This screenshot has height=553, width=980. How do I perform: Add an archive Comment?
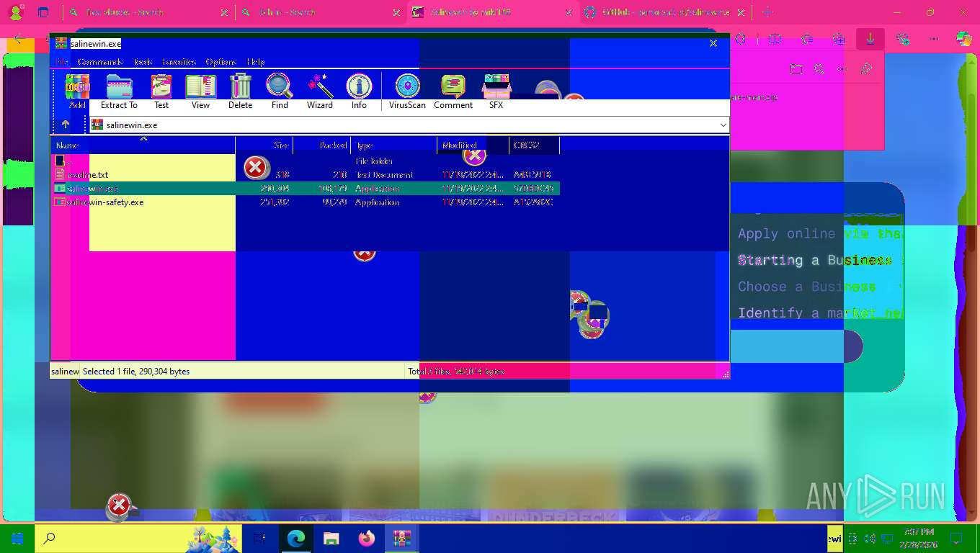coord(453,91)
